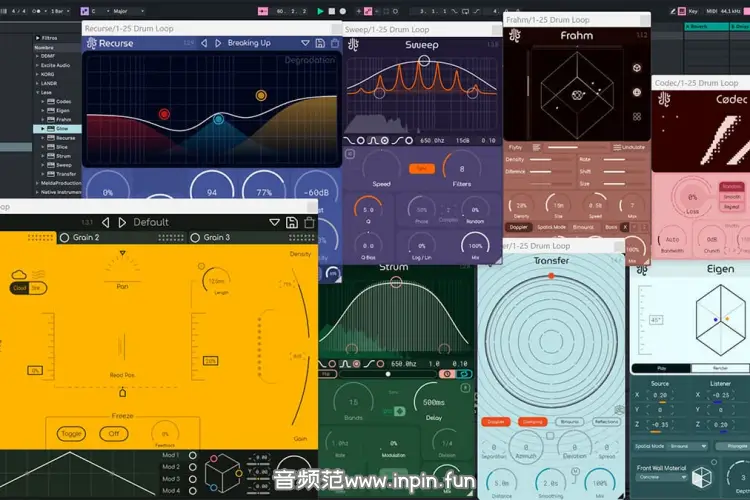
Task: Expand the DDMF folder in browser
Action: point(37,56)
